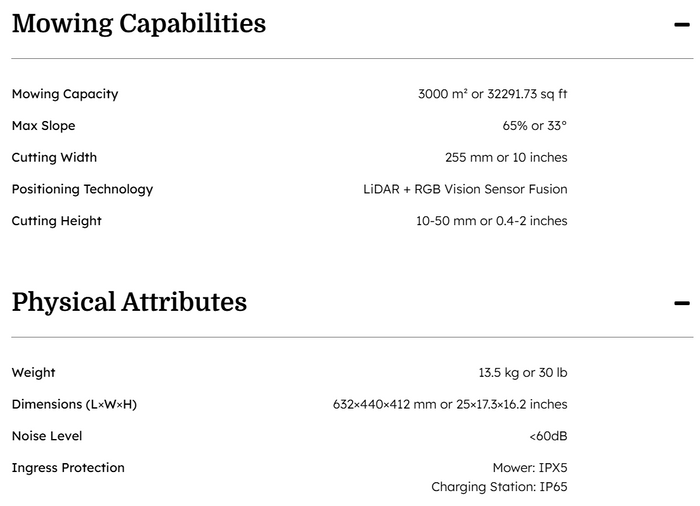Select the Cutting Width label
700x506 pixels.
[54, 158]
